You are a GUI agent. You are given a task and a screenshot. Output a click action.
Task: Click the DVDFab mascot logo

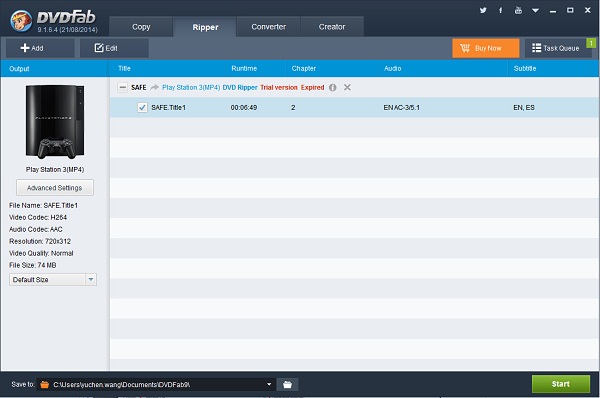tap(21, 21)
